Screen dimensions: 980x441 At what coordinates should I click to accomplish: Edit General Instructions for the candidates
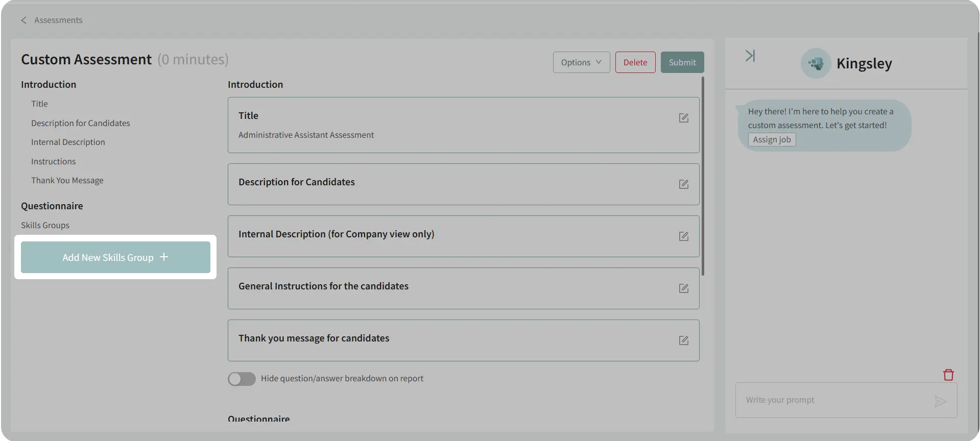click(683, 288)
